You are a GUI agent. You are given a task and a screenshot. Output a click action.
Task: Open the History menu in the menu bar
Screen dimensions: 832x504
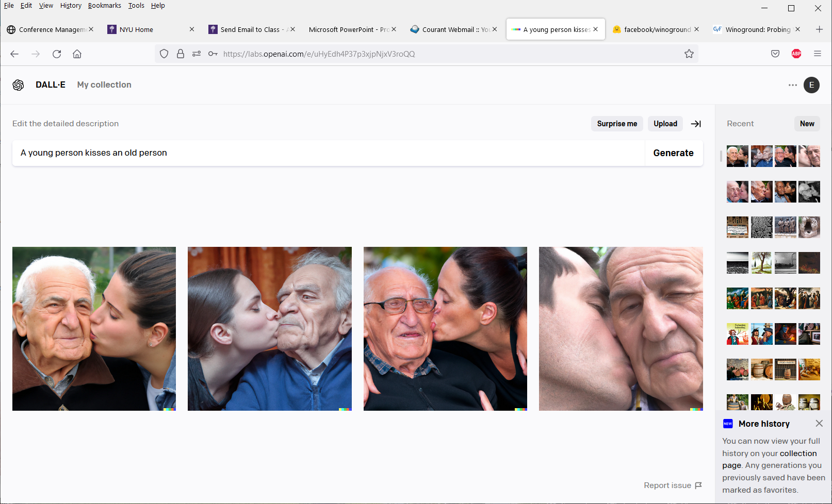(x=71, y=6)
